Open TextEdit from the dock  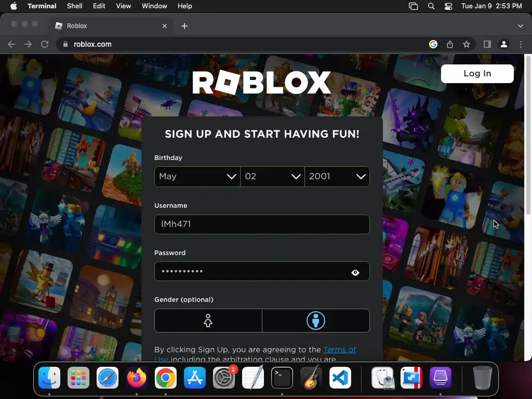click(x=253, y=378)
